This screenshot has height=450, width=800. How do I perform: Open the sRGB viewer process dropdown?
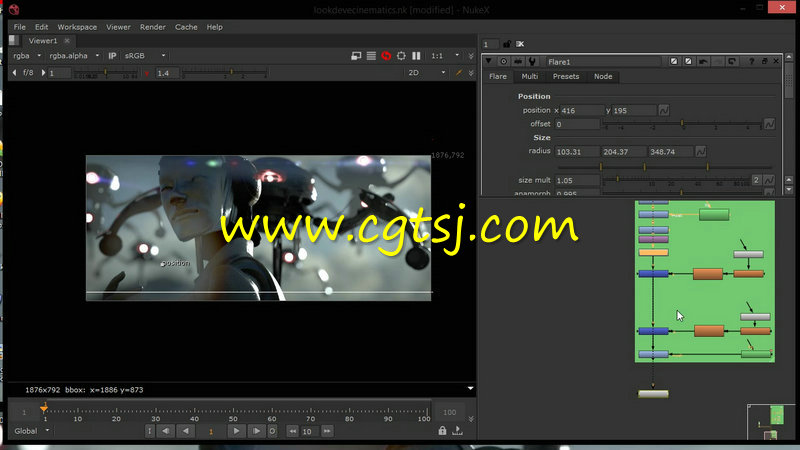click(145, 56)
